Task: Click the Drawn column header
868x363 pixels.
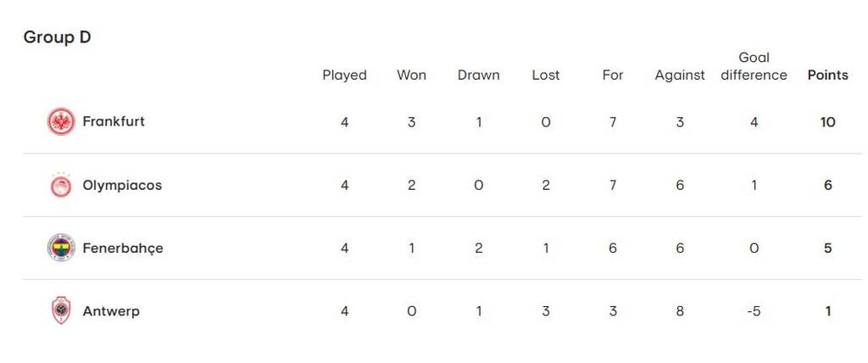Action: (478, 75)
